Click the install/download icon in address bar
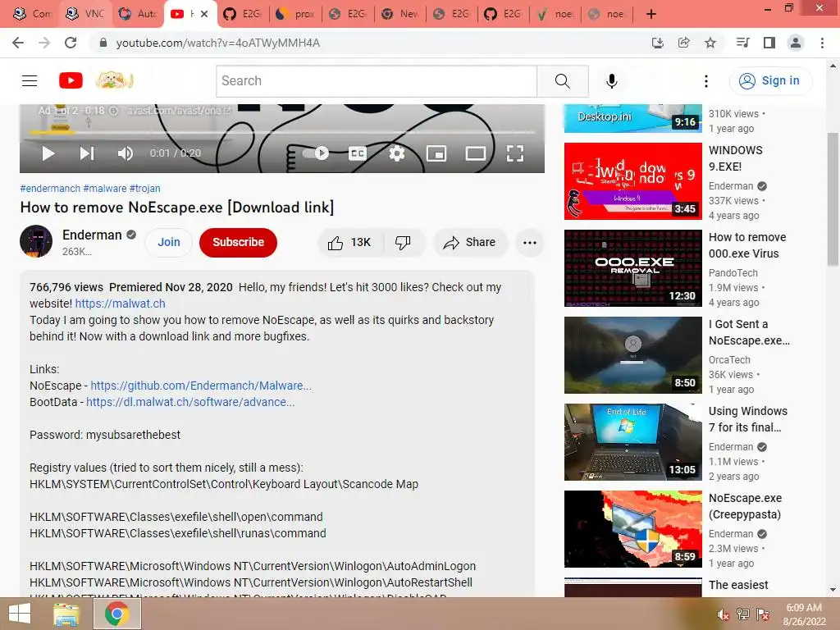 tap(657, 43)
